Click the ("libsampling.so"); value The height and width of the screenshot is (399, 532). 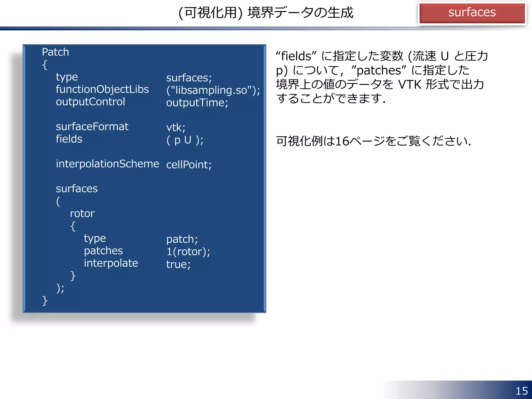pos(213,90)
